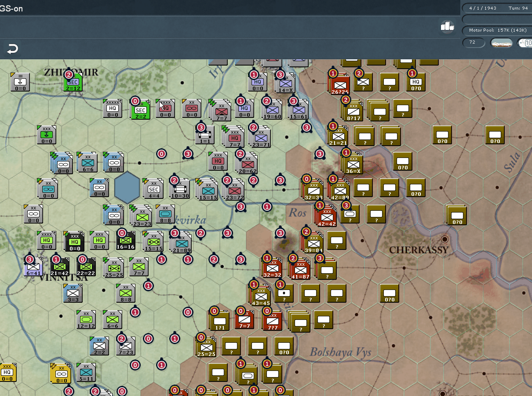Select the Soviet 39=84 stack

(x=313, y=243)
